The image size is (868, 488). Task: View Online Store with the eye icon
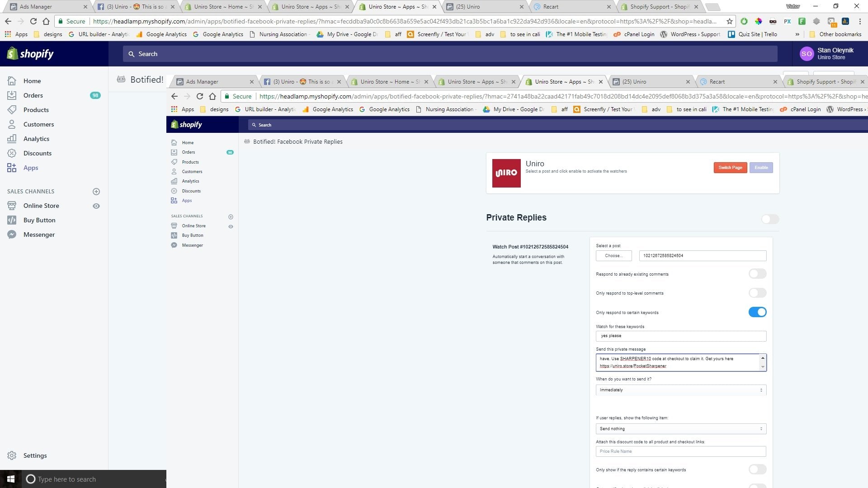[96, 206]
